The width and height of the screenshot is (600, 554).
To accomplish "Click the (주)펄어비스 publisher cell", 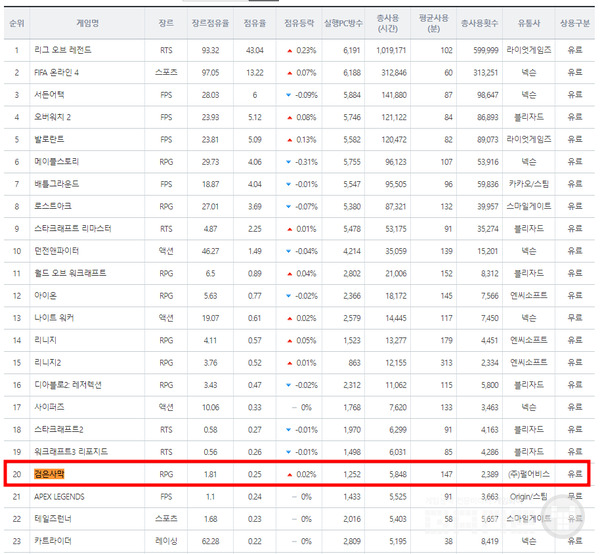I will [525, 475].
